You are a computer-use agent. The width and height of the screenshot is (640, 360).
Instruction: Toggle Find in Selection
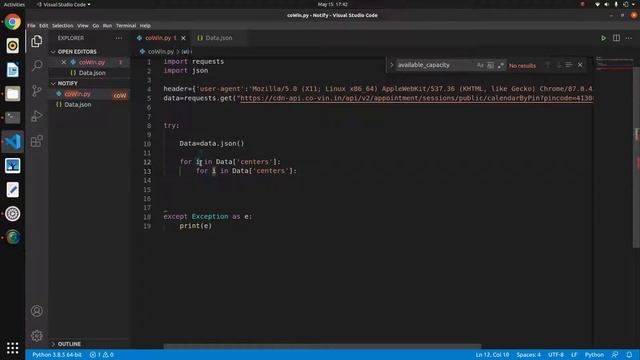pos(569,65)
